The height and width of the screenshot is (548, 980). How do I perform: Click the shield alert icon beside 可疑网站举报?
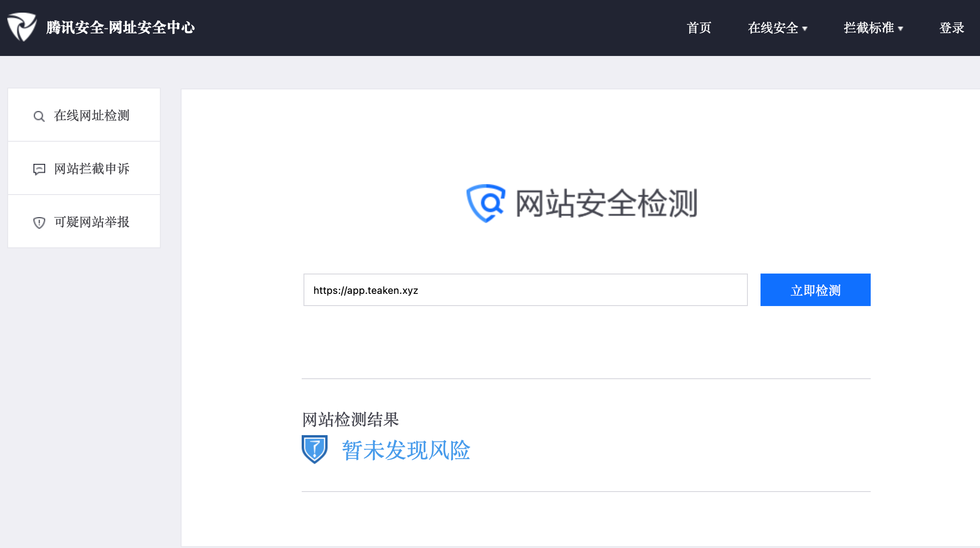[x=39, y=223]
